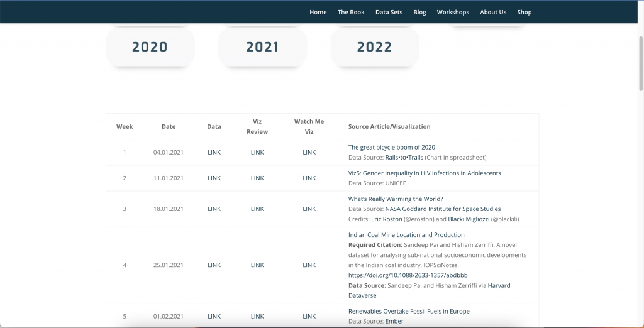Navigate to the Blog page
The height and width of the screenshot is (328, 644).
419,12
